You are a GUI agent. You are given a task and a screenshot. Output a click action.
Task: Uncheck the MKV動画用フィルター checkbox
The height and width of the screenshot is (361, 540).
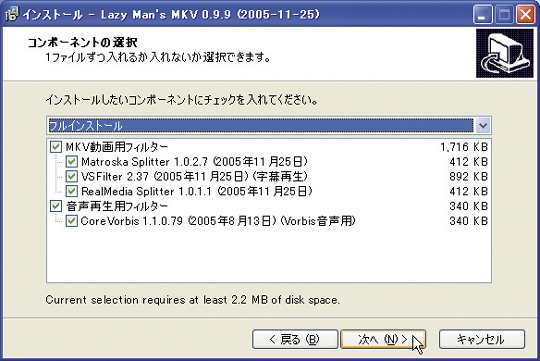(56, 147)
